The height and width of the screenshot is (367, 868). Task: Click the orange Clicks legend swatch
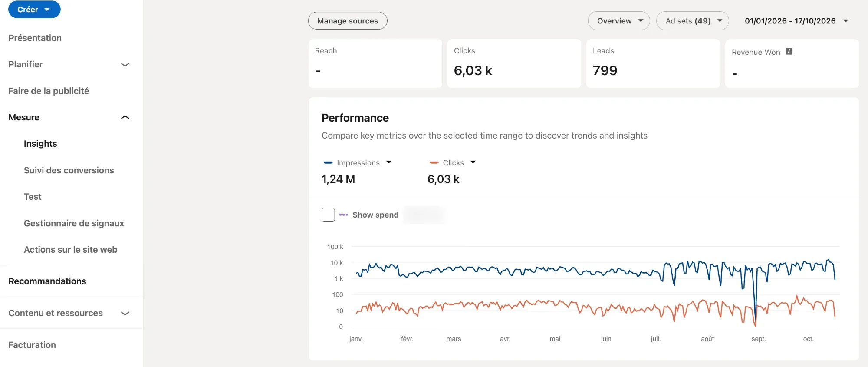[434, 162]
